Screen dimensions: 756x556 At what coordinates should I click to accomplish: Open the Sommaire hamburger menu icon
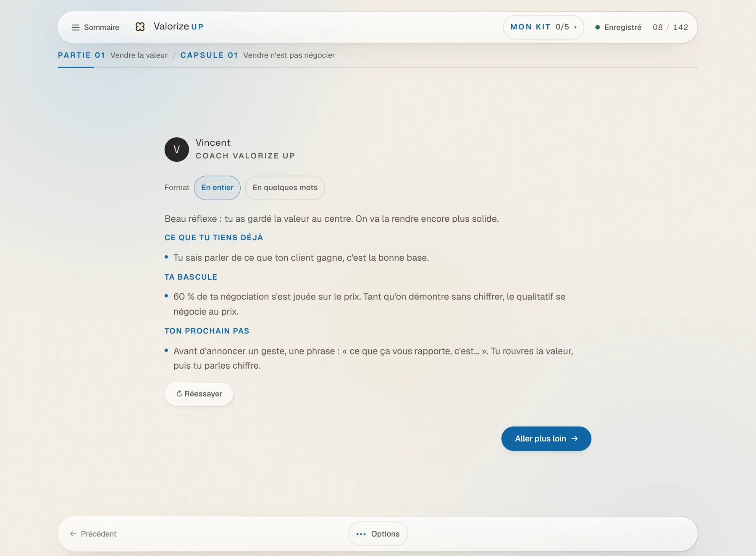coord(76,27)
